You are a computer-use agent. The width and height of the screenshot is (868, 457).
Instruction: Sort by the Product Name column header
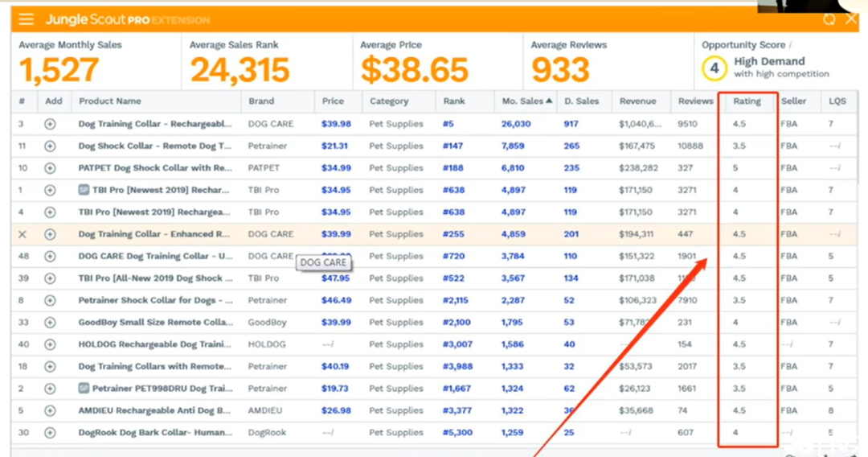[x=109, y=101]
